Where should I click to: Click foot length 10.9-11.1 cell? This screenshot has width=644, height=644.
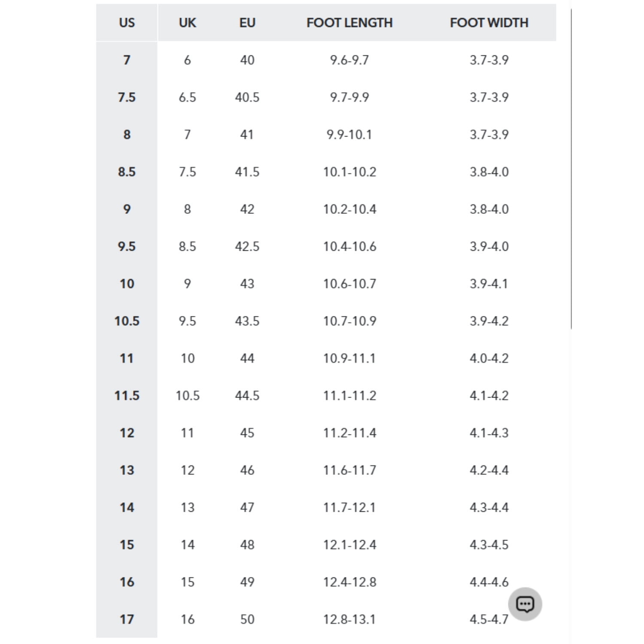point(349,358)
